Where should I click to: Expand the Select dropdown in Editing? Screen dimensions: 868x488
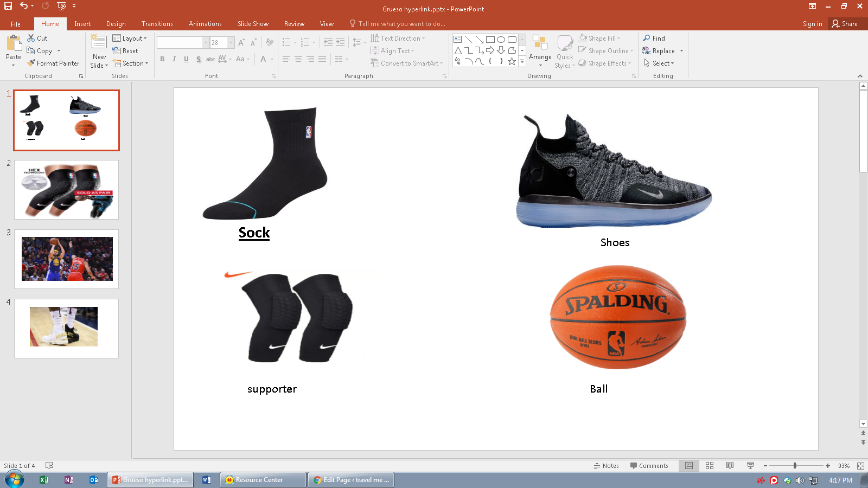tap(660, 63)
